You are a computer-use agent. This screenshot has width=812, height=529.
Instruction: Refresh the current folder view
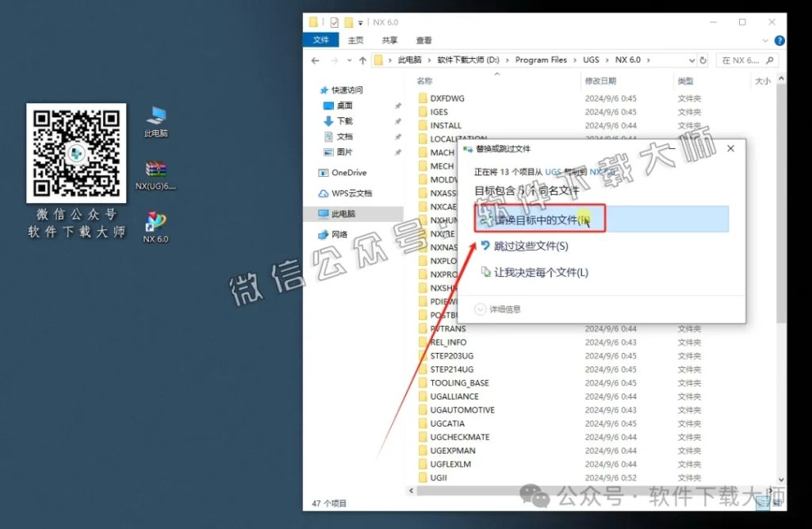point(703,60)
